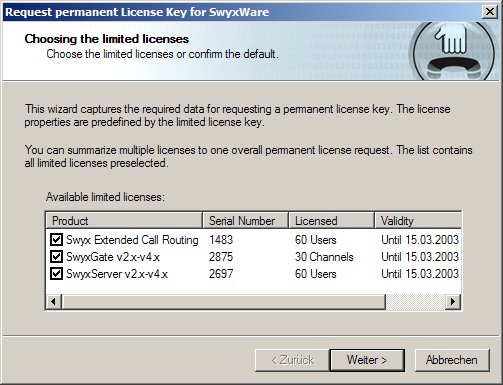Click the Validity column header
This screenshot has width=503, height=385.
pos(418,220)
